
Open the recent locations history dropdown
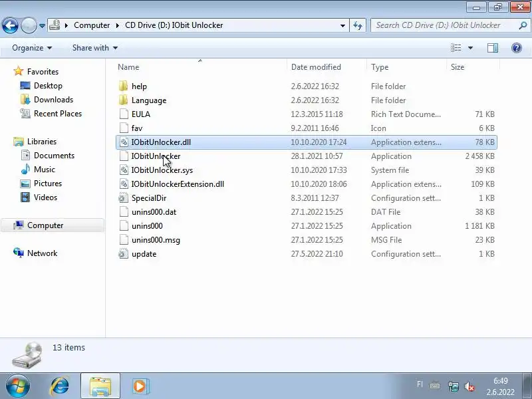(42, 26)
